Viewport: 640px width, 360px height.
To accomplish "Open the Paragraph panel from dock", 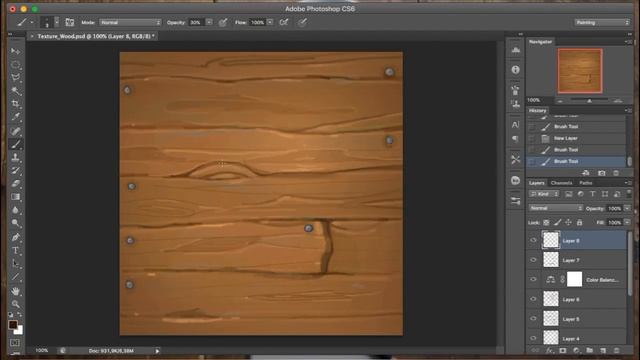I will (x=516, y=139).
